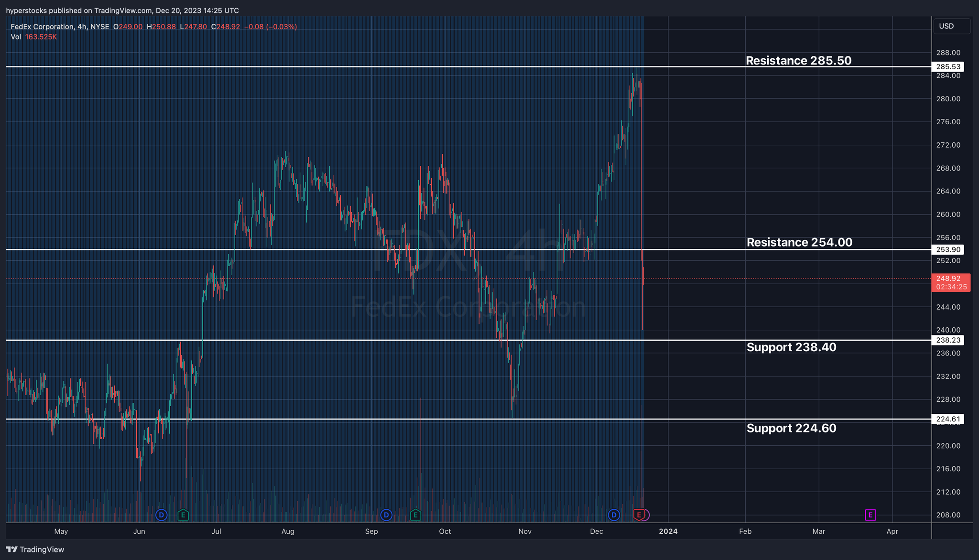Click the 2024 label on time axis
Image resolution: width=979 pixels, height=560 pixels.
pos(668,531)
